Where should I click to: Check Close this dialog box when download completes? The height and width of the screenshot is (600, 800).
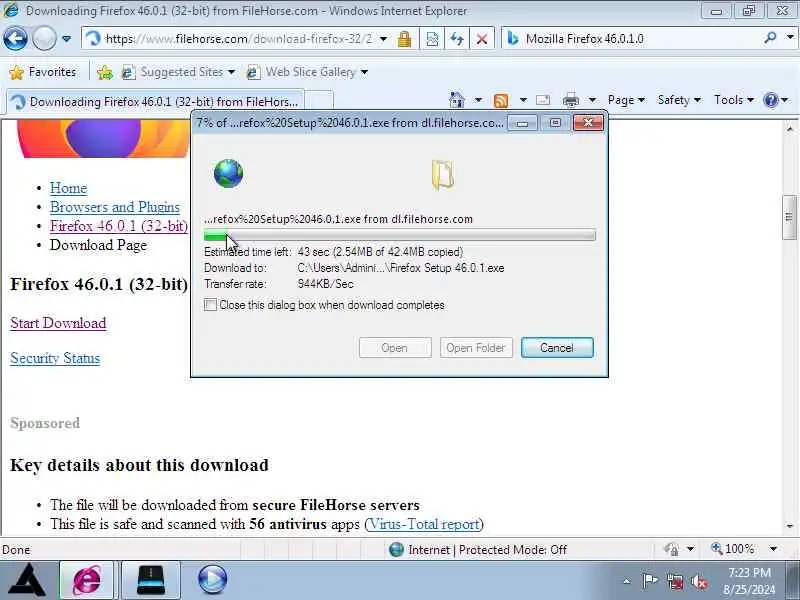[x=210, y=305]
